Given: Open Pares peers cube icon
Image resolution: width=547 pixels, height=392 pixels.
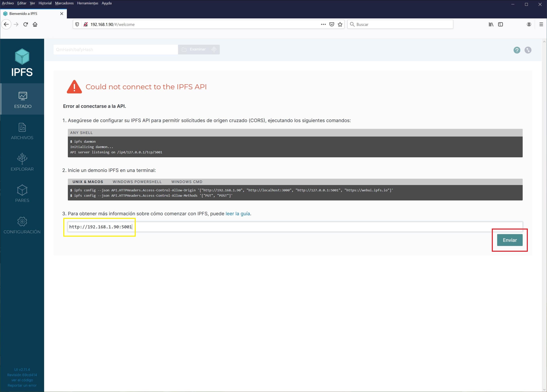Looking at the screenshot, I should click(x=22, y=190).
